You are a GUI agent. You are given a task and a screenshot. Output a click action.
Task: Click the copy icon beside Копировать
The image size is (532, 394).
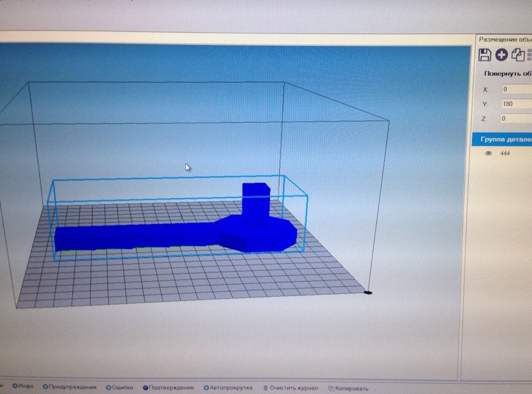331,388
